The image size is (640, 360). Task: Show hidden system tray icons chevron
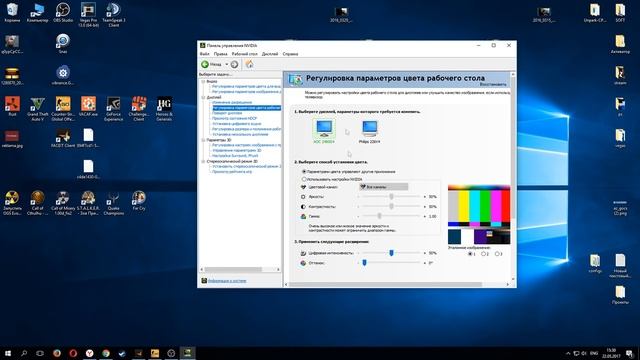click(x=568, y=353)
